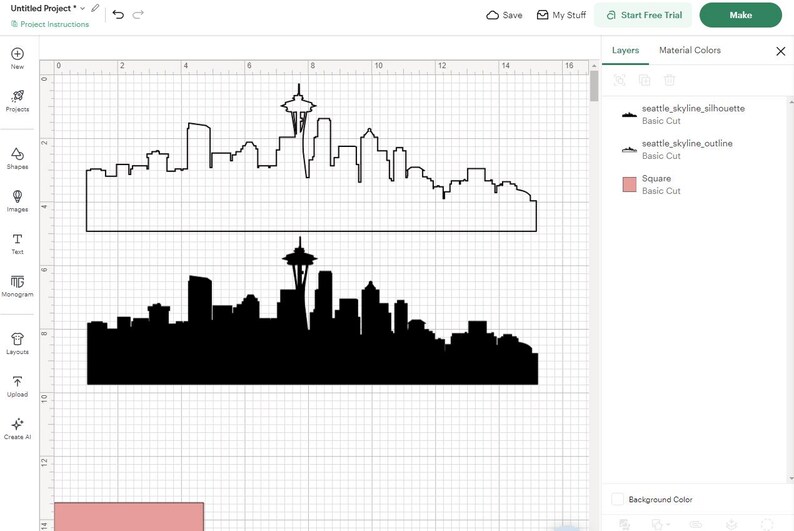Expand the Combine options arrow
The height and width of the screenshot is (531, 794).
click(668, 525)
